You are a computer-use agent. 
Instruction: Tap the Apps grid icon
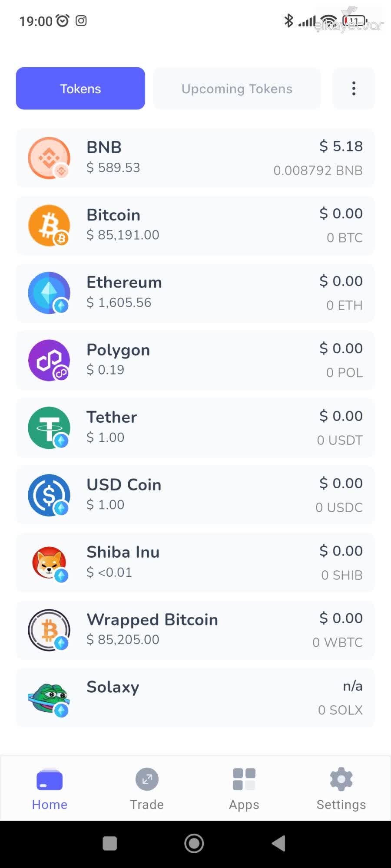pos(244,779)
